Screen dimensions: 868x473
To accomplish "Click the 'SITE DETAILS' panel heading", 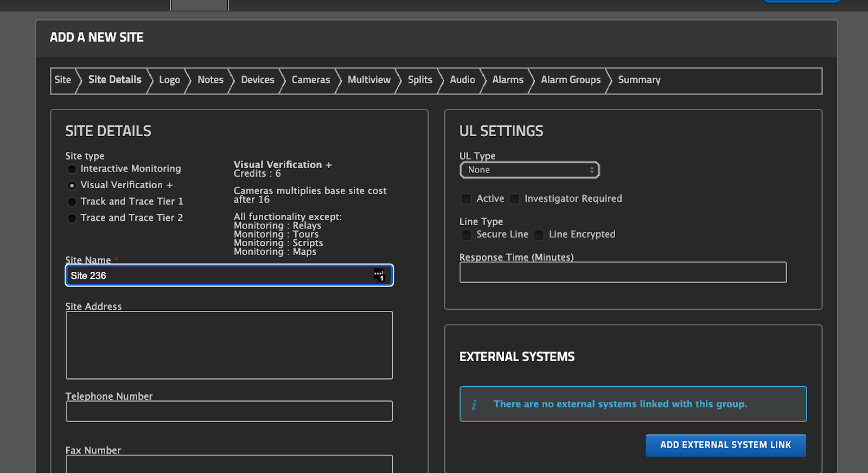I will pyautogui.click(x=108, y=131).
